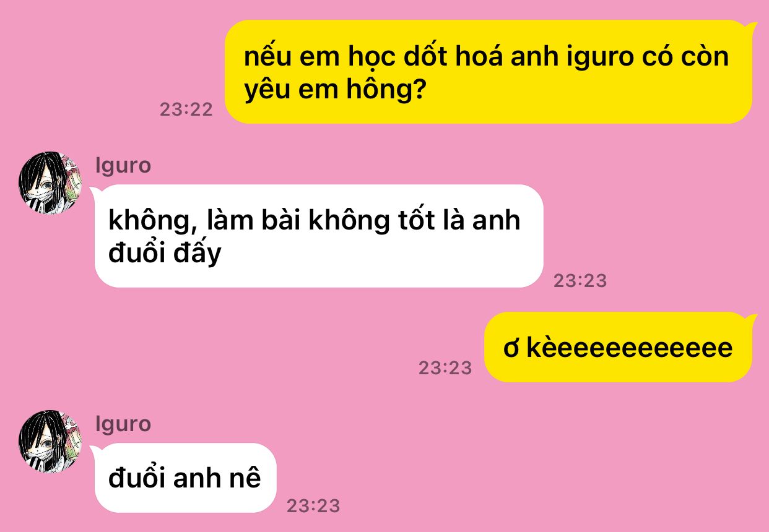Click the letter 'ơ' in the short yellow bubble
This screenshot has height=532, width=769.
(x=511, y=350)
